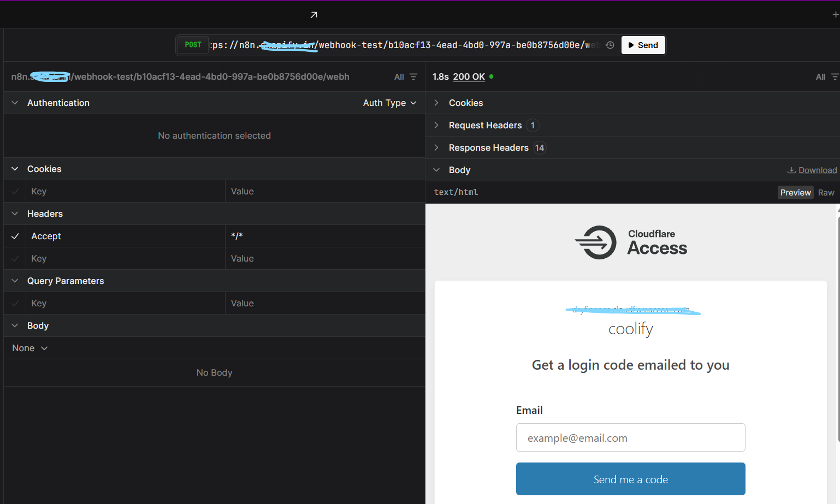Open the response section All filter
This screenshot has height=504, width=840.
click(x=826, y=77)
